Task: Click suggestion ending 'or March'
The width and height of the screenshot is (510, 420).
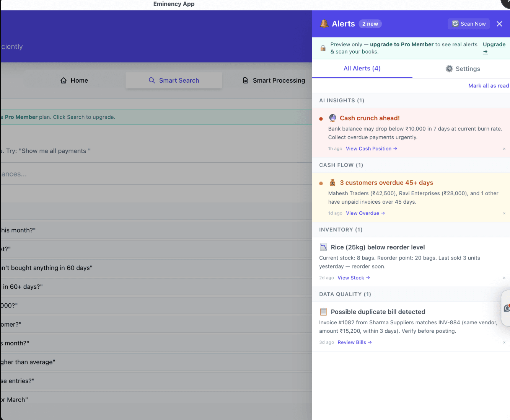Action: pos(156,400)
